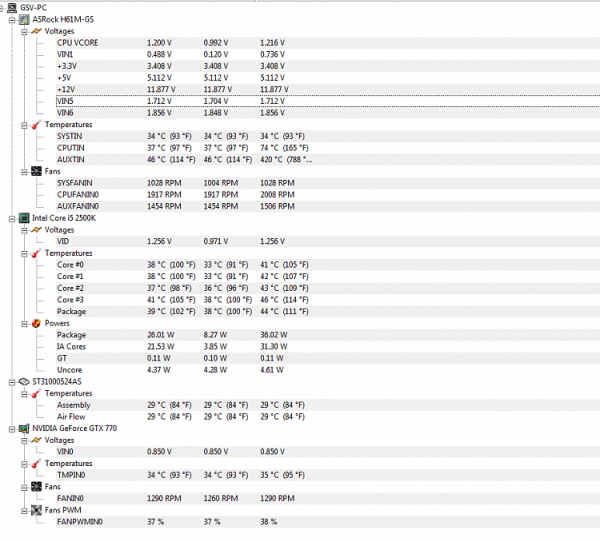Collapse the ASRock H61M-GS tree node
Image resolution: width=600 pixels, height=542 pixels.
[x=12, y=20]
